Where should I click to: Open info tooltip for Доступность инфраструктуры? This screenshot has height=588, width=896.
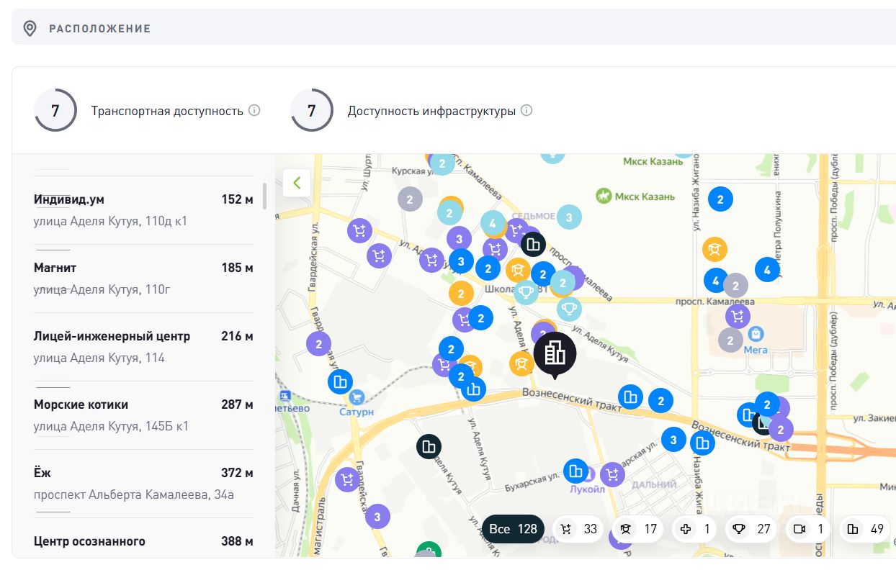click(x=527, y=111)
